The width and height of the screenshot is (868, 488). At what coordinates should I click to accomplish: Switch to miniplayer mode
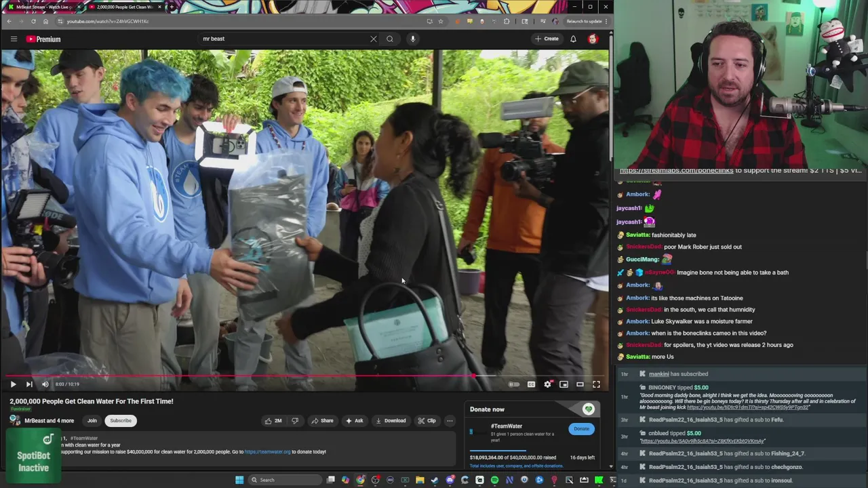tap(564, 384)
